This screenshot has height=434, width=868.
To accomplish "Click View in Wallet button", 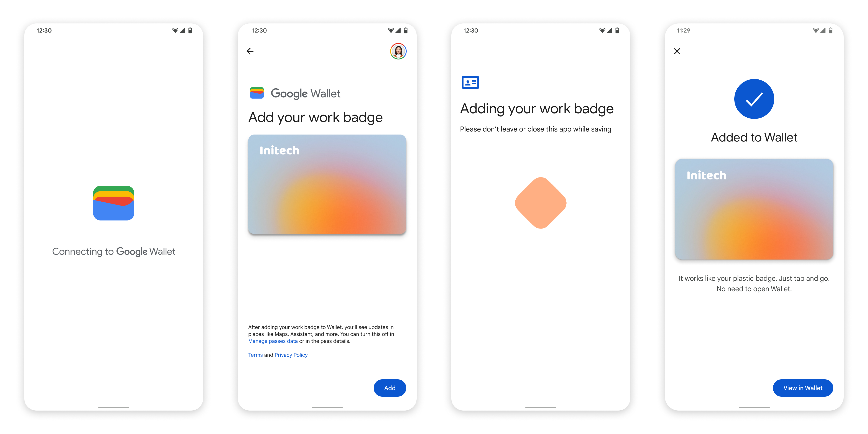I will tap(804, 388).
